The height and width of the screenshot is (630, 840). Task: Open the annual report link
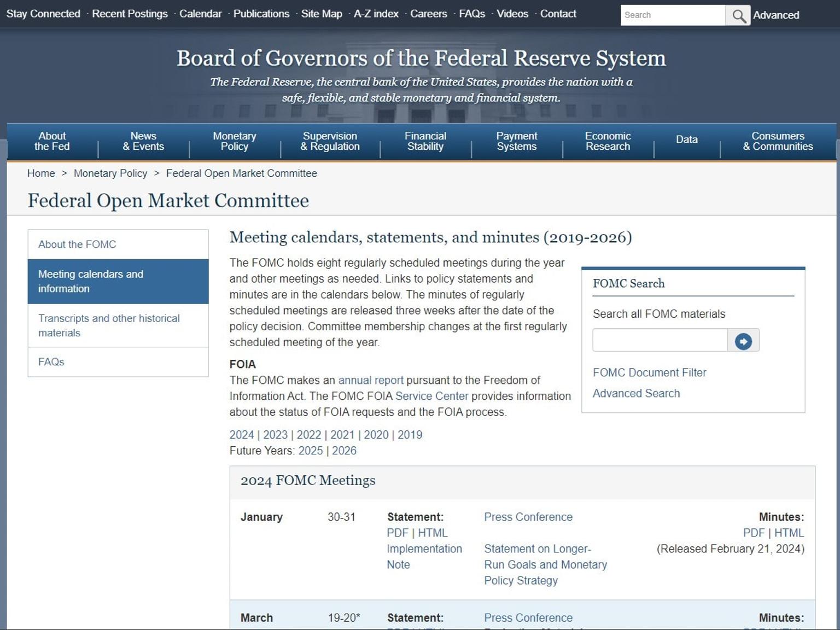pos(371,380)
